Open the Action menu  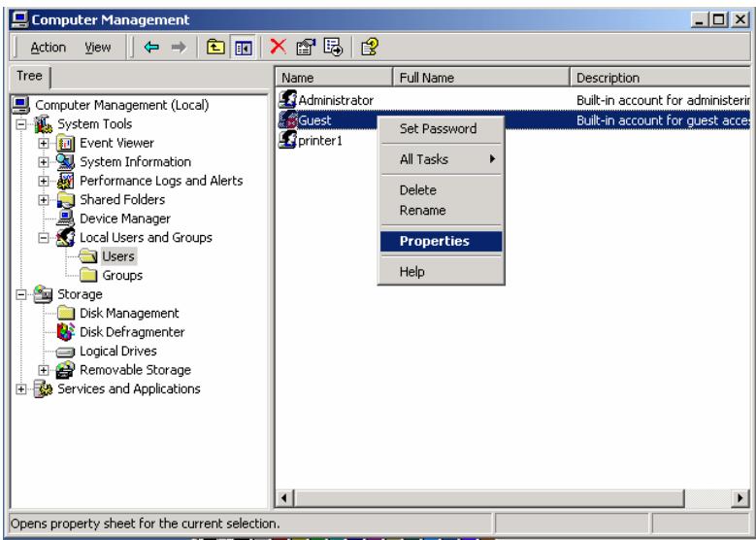point(49,49)
